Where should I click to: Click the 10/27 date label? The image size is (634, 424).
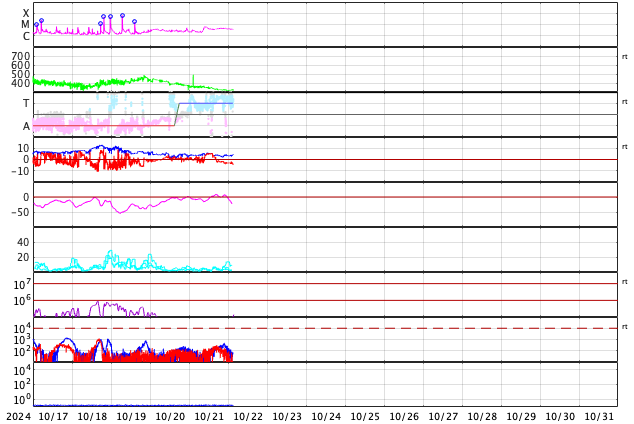click(443, 417)
